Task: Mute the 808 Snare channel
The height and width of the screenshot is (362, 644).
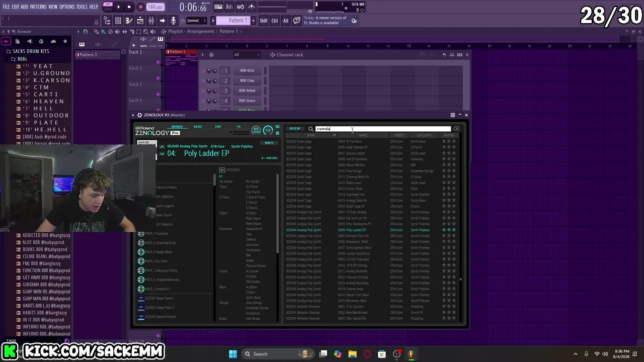Action: click(x=203, y=101)
